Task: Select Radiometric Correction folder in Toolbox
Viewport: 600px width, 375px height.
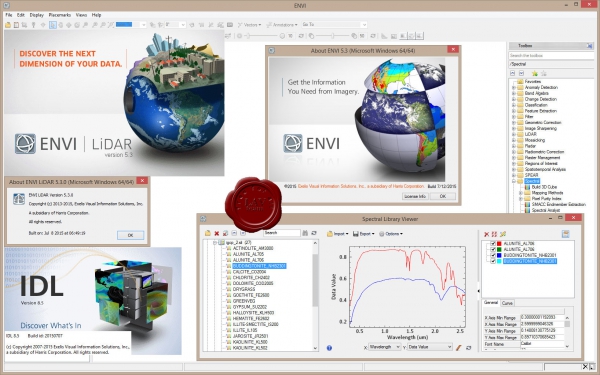Action: [544, 152]
